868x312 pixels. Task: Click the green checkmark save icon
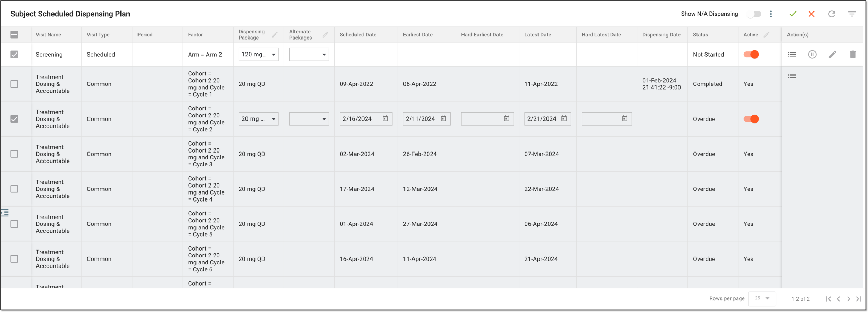coord(793,14)
